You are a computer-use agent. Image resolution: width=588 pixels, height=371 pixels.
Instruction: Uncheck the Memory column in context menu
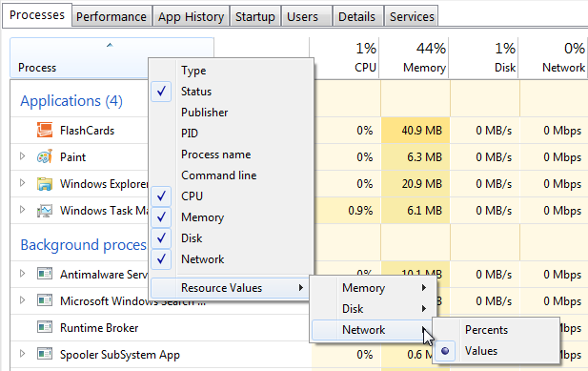pyautogui.click(x=161, y=217)
